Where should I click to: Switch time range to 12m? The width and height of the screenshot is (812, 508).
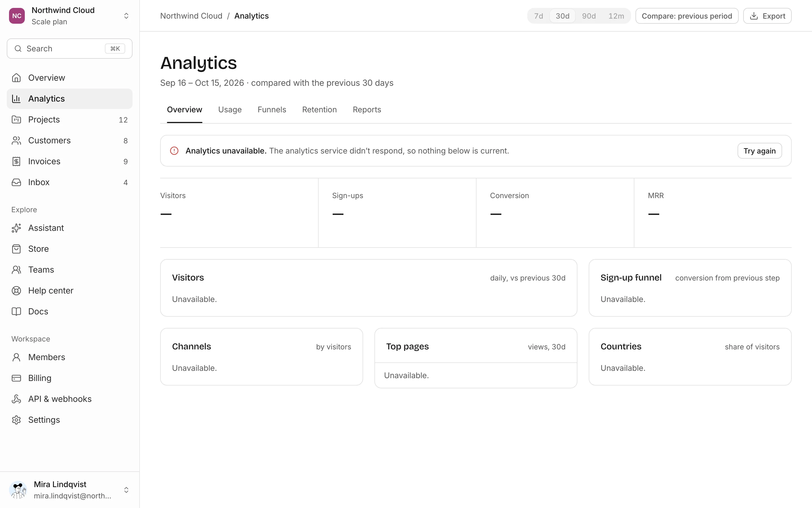click(616, 16)
